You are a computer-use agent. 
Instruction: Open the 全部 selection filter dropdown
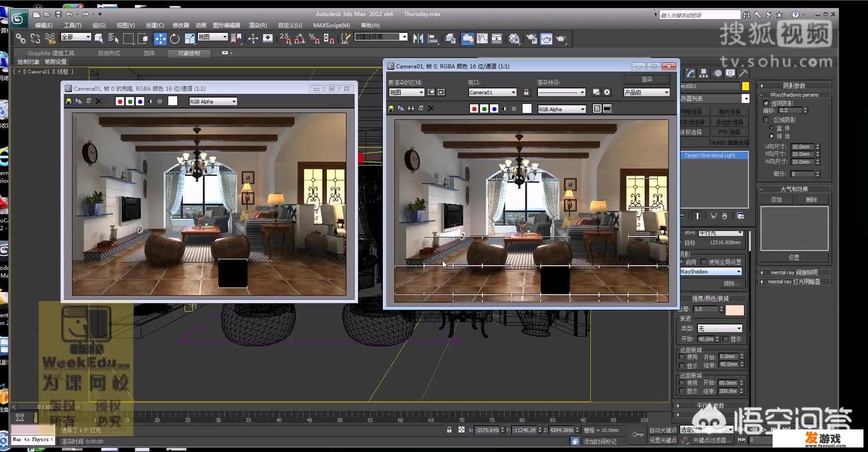coord(75,37)
